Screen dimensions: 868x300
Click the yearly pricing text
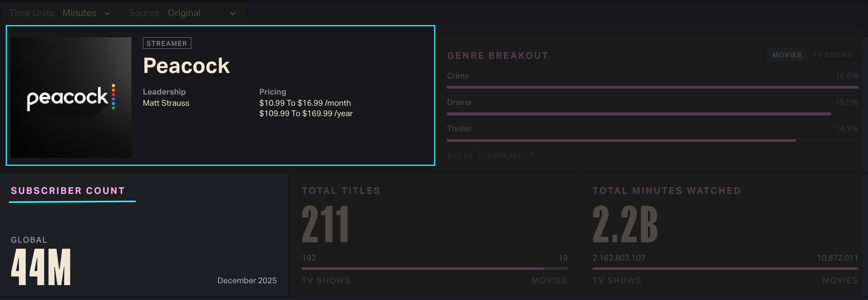click(306, 114)
